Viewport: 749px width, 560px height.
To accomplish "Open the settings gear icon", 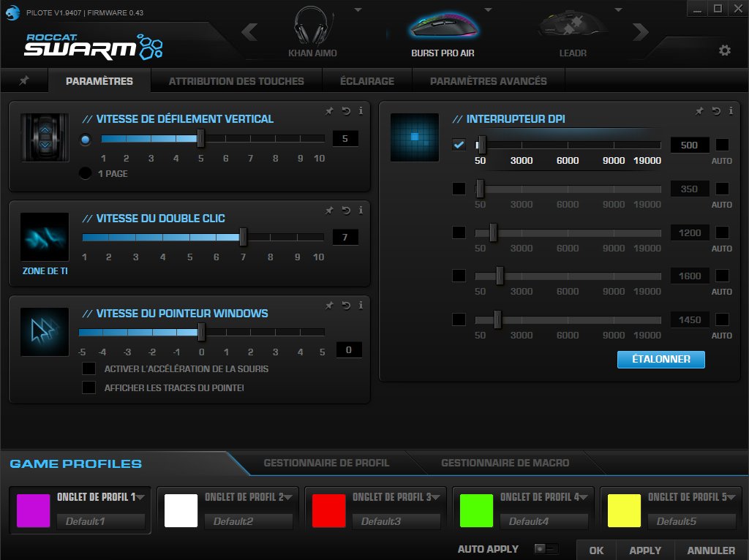I will click(724, 50).
